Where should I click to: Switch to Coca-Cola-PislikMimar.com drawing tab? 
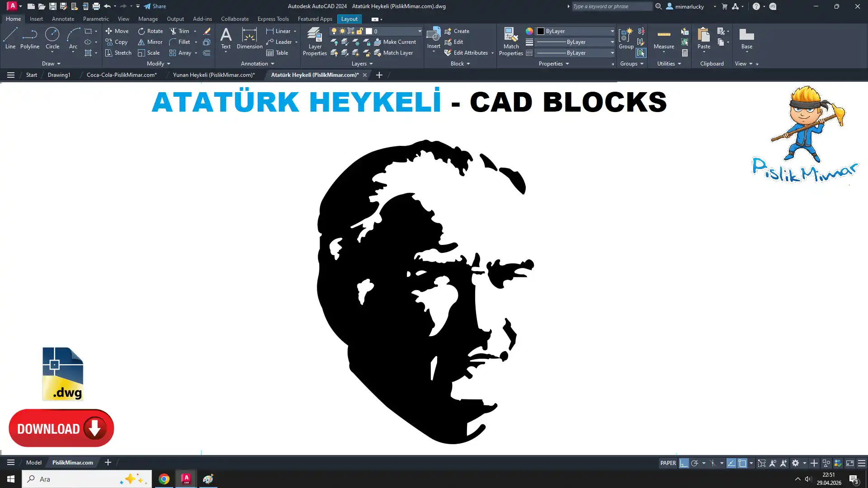tap(122, 75)
